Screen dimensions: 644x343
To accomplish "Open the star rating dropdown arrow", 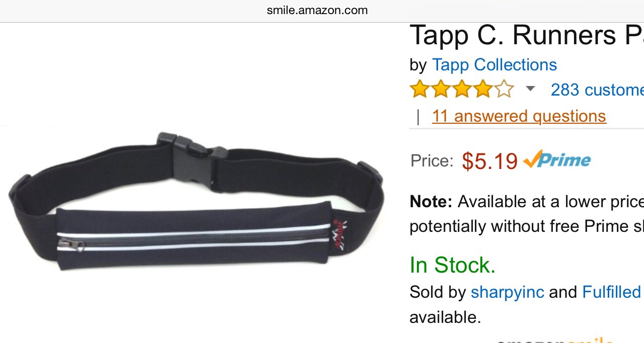I will point(530,89).
